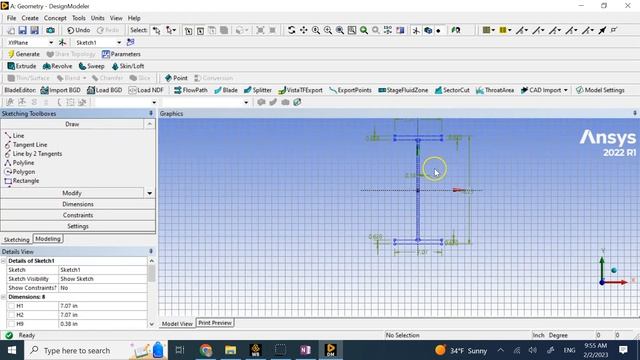Click ExportPoints

coord(350,90)
